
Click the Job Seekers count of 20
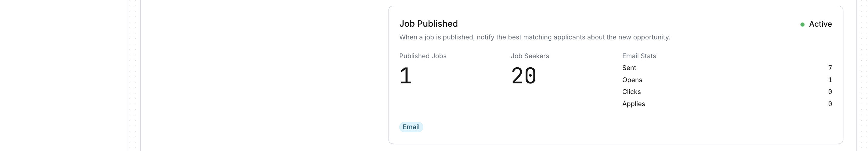(523, 76)
